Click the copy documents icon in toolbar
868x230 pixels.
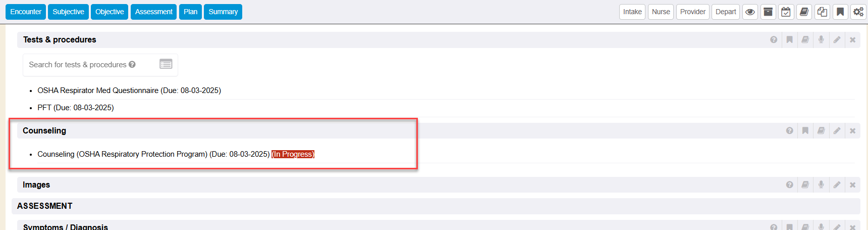[822, 12]
